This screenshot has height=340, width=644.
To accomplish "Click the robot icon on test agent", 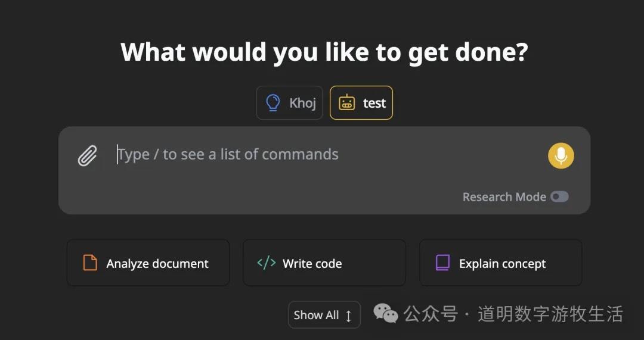I will point(346,103).
